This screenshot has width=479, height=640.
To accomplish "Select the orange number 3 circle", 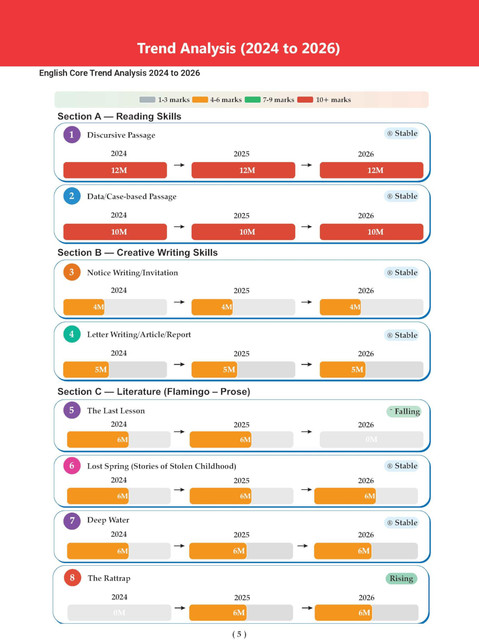I will (x=72, y=272).
